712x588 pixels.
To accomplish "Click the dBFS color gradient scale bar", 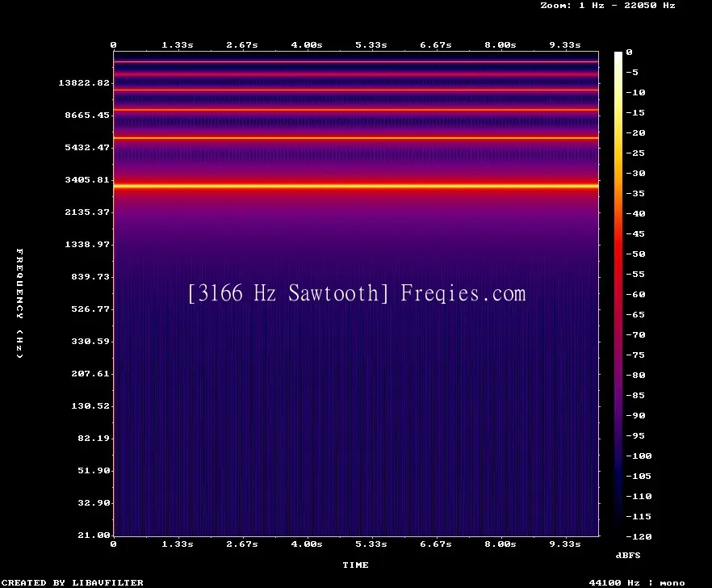I will click(x=618, y=293).
